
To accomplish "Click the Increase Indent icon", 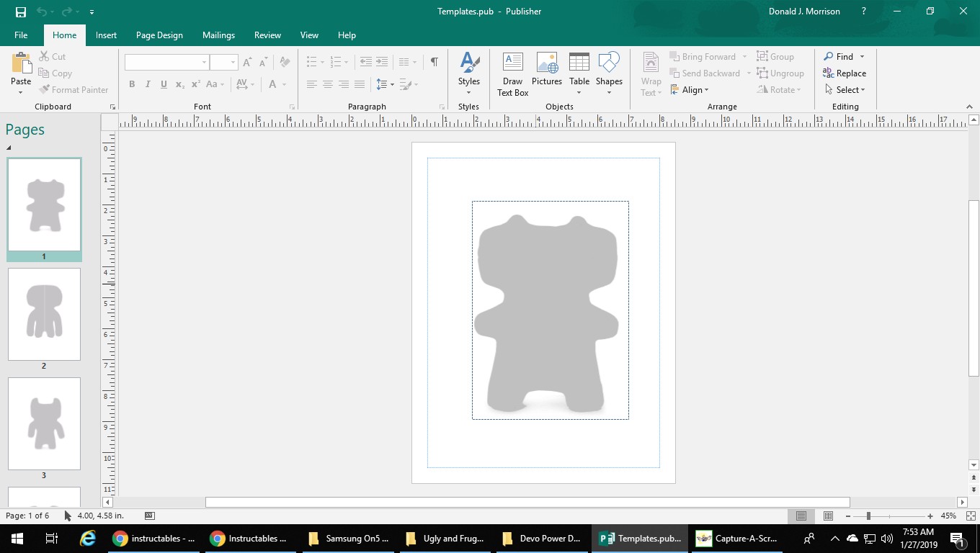I will click(382, 62).
